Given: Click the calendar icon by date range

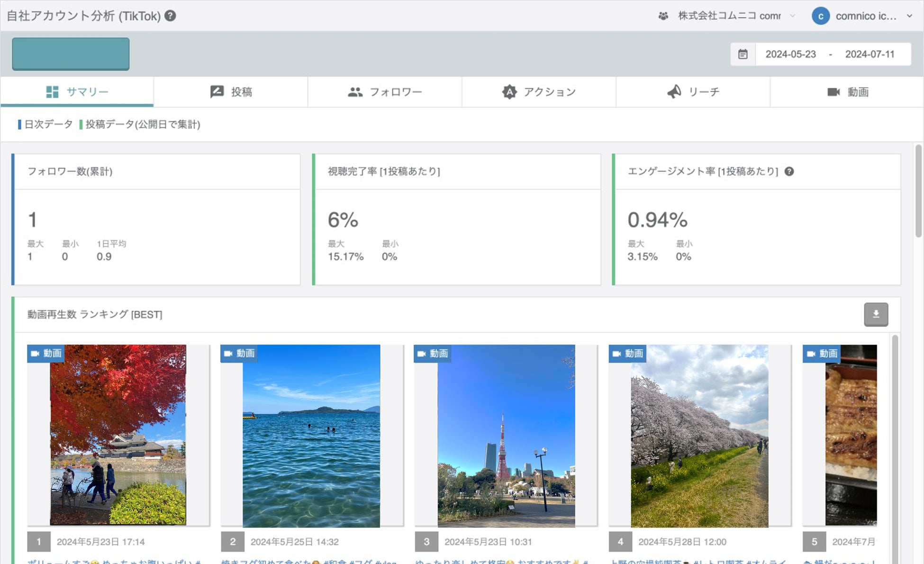Looking at the screenshot, I should click(x=743, y=54).
